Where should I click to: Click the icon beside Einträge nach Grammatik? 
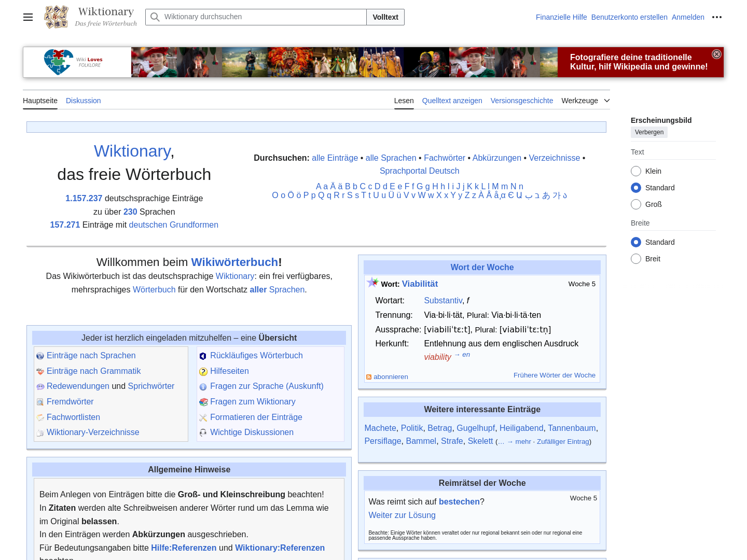coord(40,371)
